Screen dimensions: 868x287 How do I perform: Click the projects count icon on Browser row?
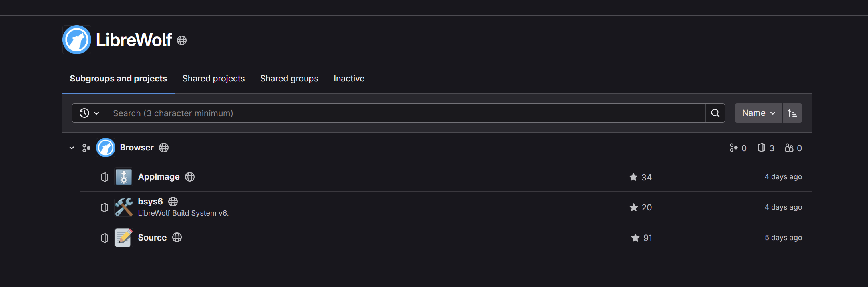coord(761,148)
